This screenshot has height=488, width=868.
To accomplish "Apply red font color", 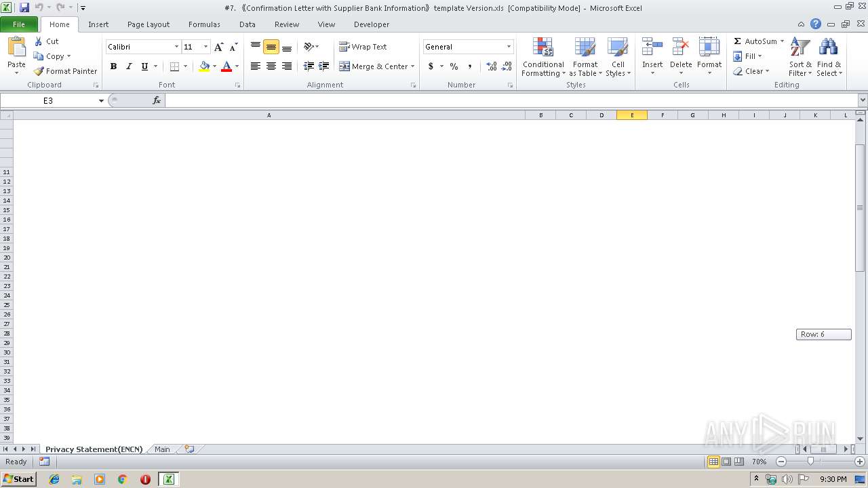I will [x=226, y=66].
